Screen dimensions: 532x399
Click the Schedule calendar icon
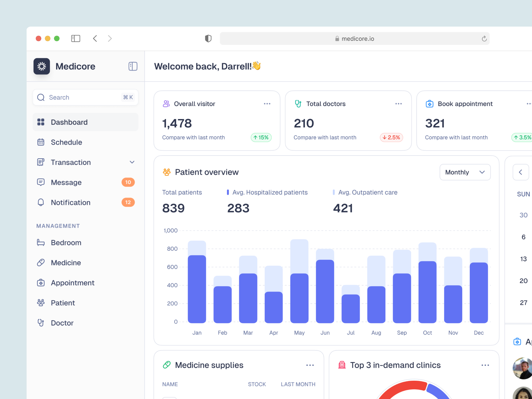[x=41, y=142]
